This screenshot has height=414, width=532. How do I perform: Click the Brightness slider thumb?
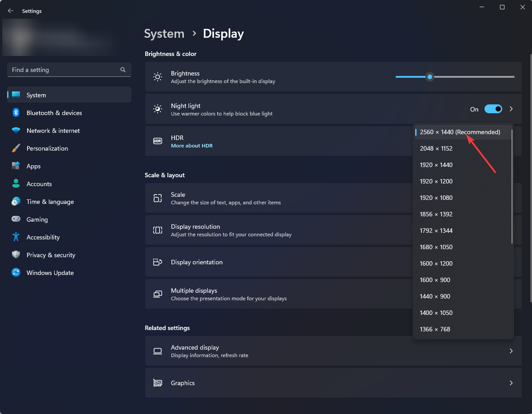click(430, 77)
